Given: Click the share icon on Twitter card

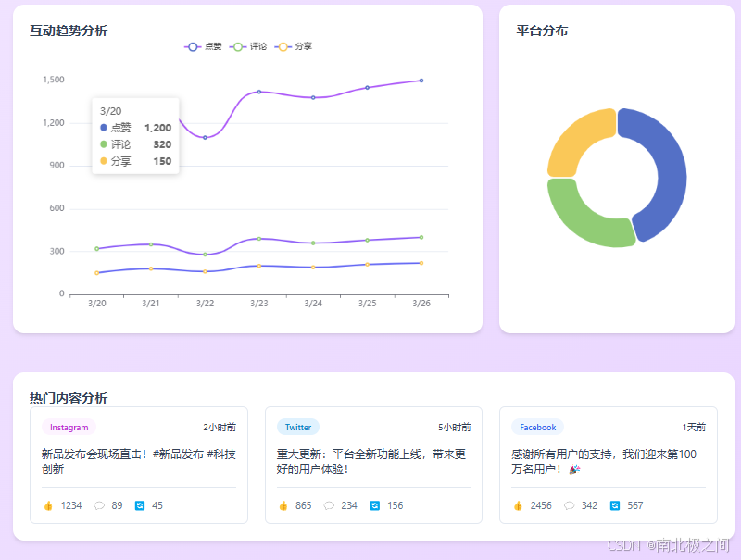Looking at the screenshot, I should 375,505.
